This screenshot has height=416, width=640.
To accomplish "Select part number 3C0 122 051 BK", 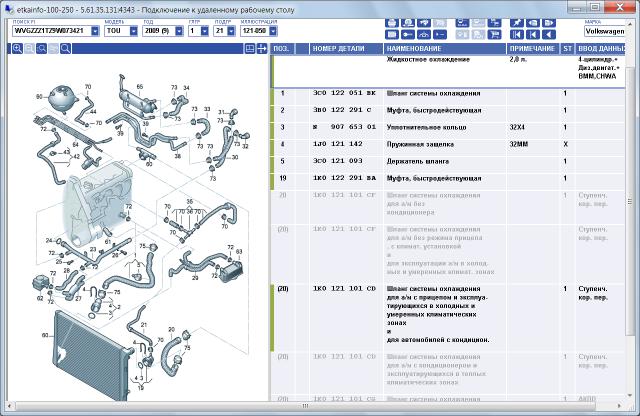I will pos(344,93).
